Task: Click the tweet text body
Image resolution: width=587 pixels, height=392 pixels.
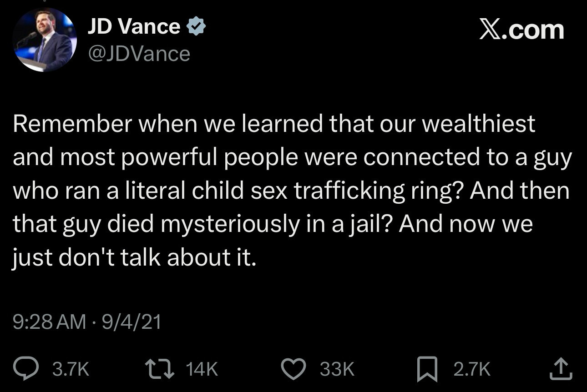Action: 291,190
